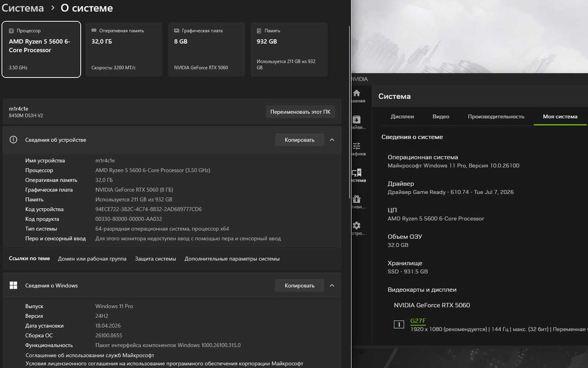Click the storage value SSD - 931.5 GB

coord(407,272)
